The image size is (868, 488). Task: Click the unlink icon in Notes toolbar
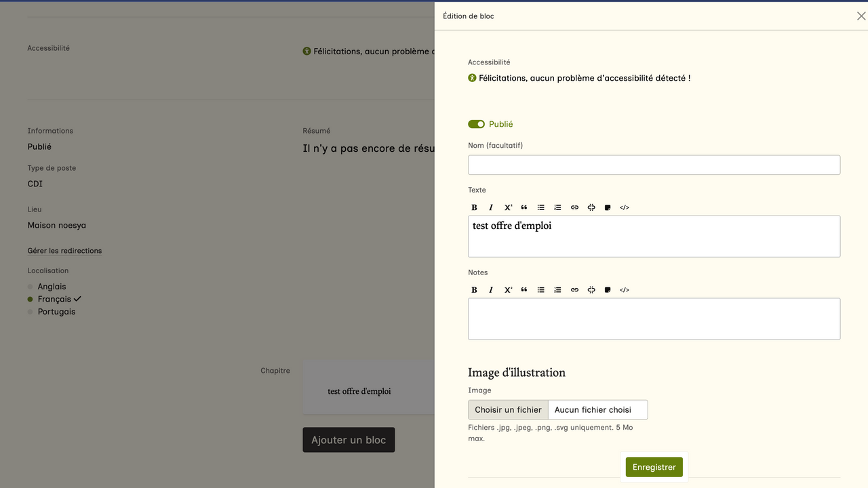pyautogui.click(x=591, y=290)
